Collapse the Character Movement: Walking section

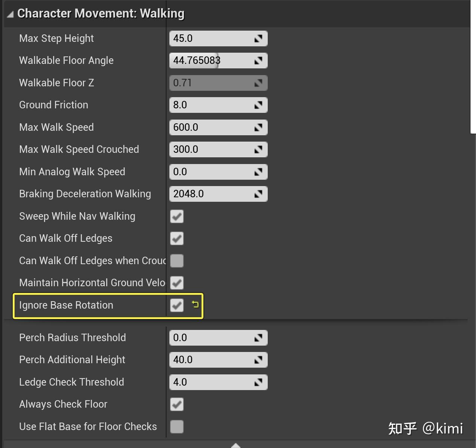[10, 13]
